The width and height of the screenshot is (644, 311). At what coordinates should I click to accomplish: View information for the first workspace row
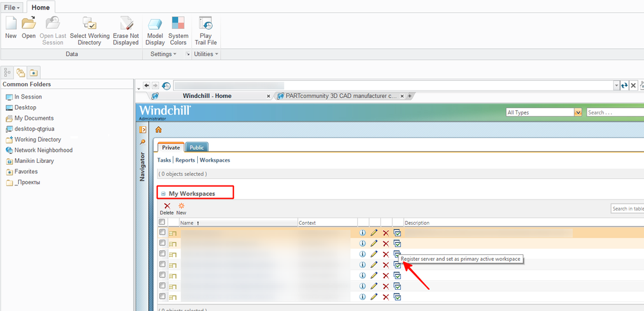363,233
